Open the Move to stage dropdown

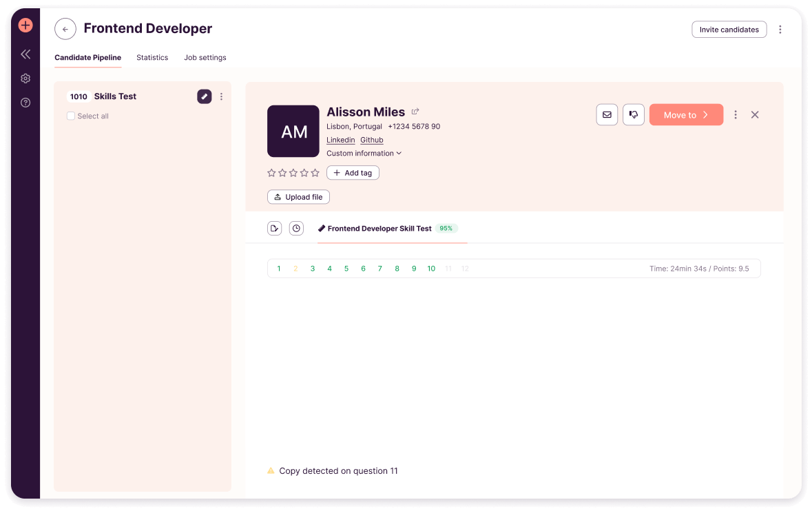pos(686,115)
